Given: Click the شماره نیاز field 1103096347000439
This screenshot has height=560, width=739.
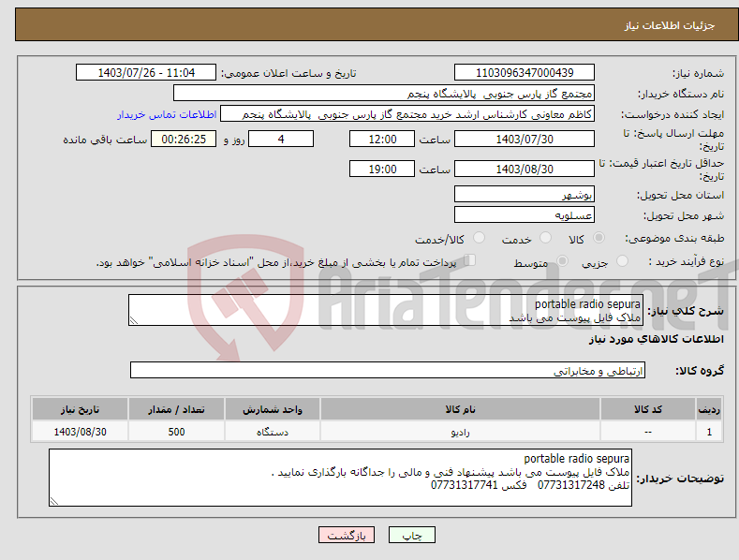Looking at the screenshot, I should tap(525, 73).
